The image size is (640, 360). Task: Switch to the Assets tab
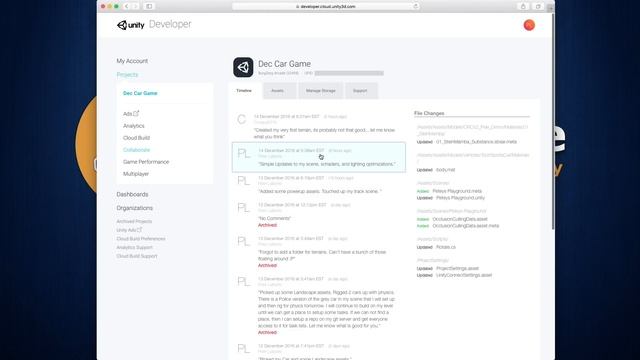[278, 91]
